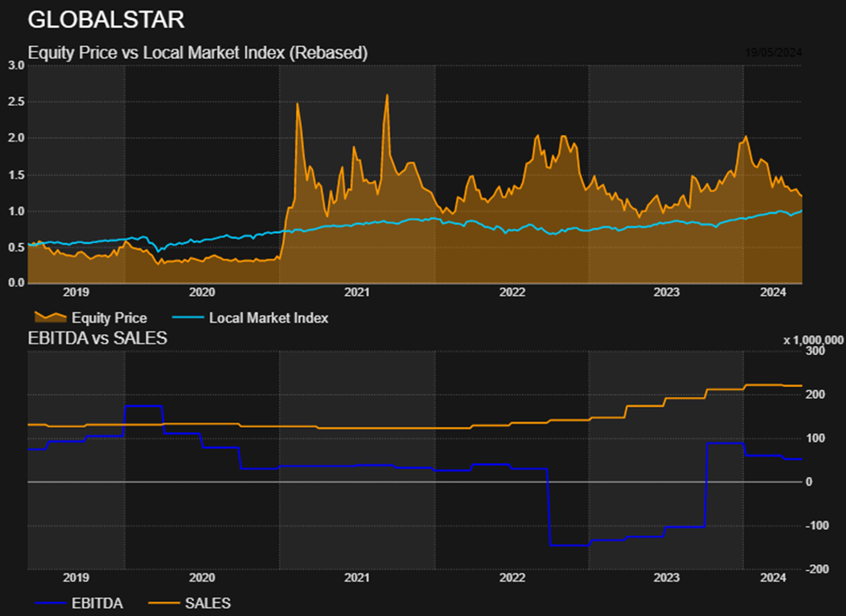Click the 2.5 y-axis label
Screen dimensions: 846x616
coord(16,102)
